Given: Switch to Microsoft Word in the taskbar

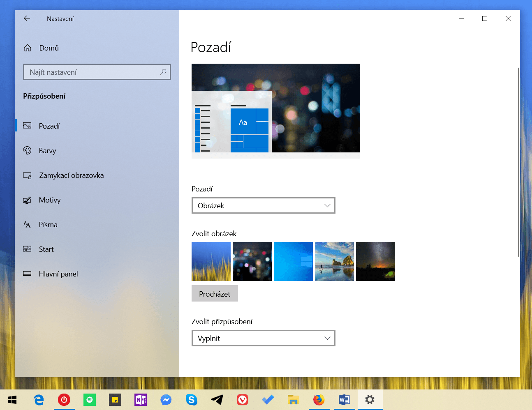Looking at the screenshot, I should coord(345,400).
